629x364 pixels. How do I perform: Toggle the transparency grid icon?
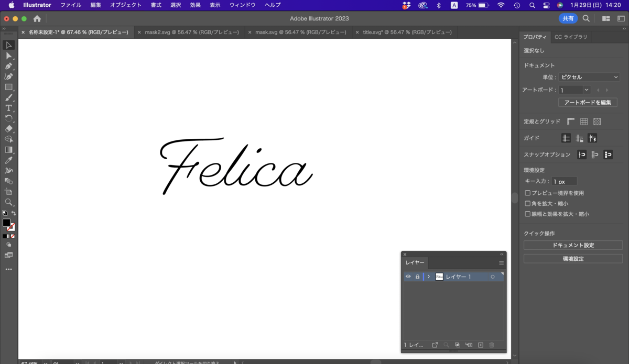tap(597, 122)
